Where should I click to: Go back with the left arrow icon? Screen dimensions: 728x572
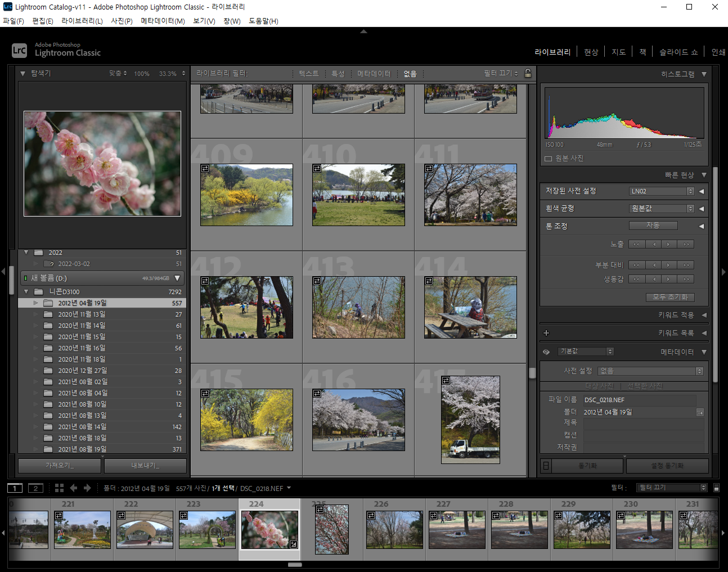click(74, 488)
